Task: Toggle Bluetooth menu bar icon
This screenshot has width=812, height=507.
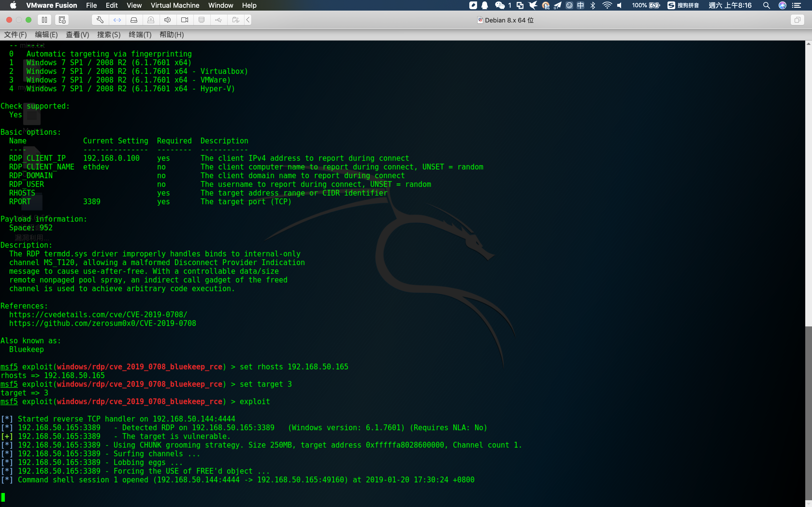Action: pos(593,5)
